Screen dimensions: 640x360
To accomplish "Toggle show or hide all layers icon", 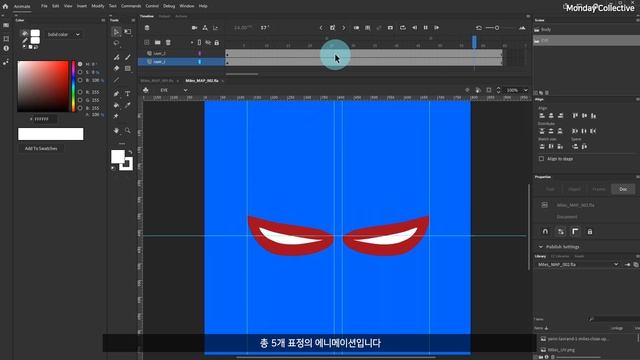I will (208, 42).
